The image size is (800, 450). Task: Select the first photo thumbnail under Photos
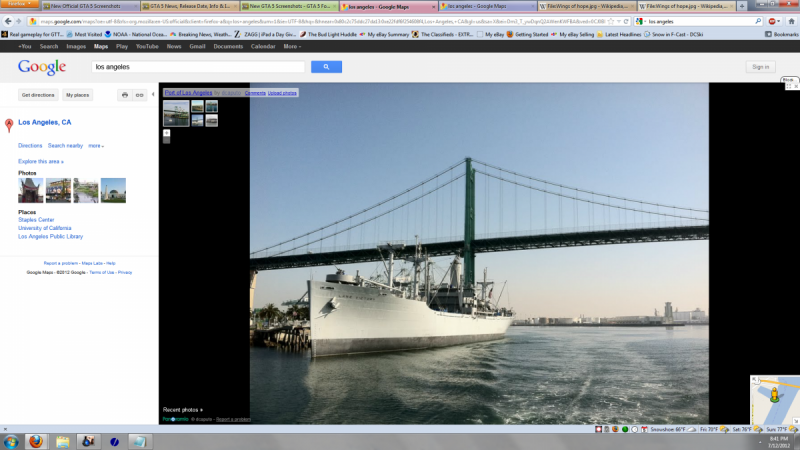tap(30, 190)
